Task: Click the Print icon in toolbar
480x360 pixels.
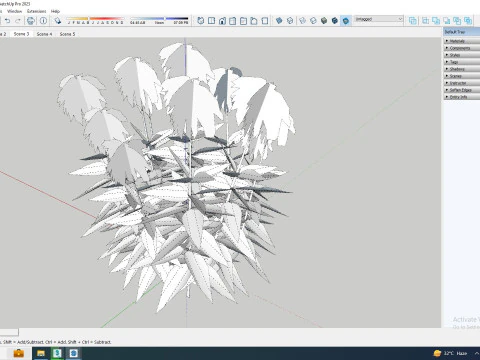Action: tap(31, 21)
